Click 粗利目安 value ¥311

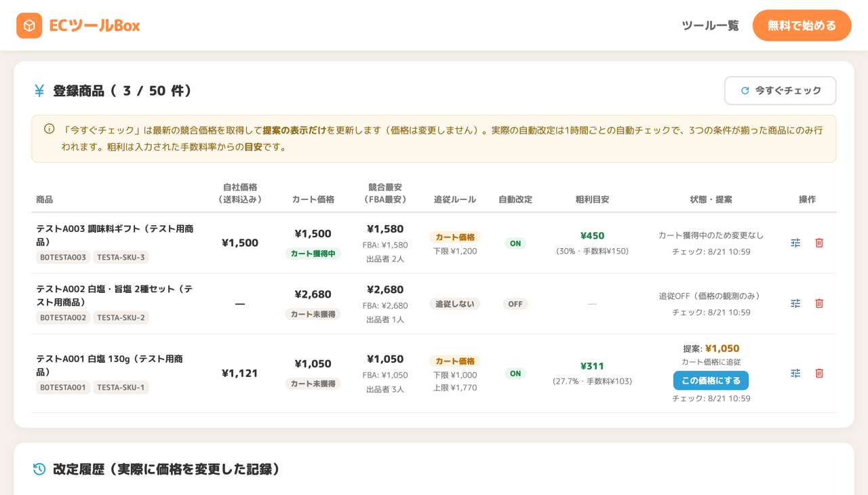[x=592, y=366]
